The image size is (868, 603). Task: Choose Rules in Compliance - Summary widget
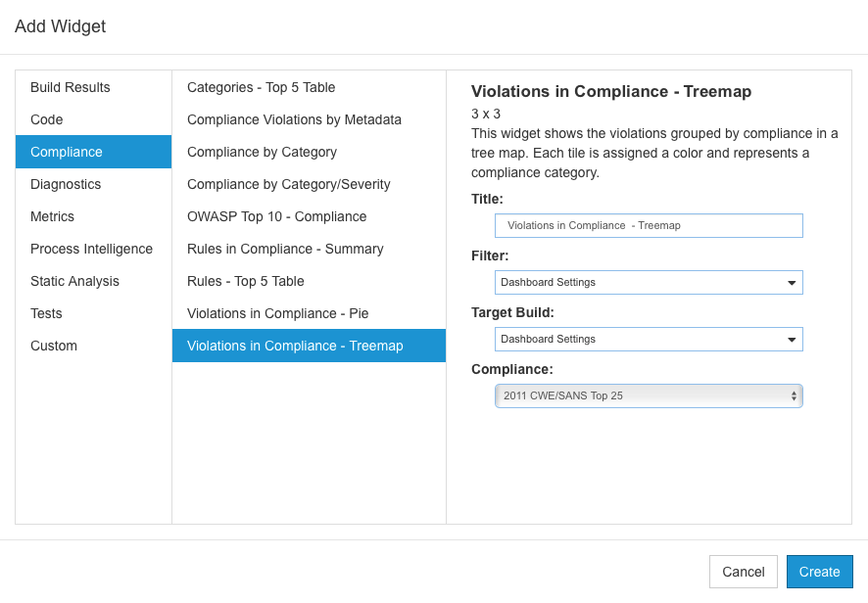click(x=309, y=249)
